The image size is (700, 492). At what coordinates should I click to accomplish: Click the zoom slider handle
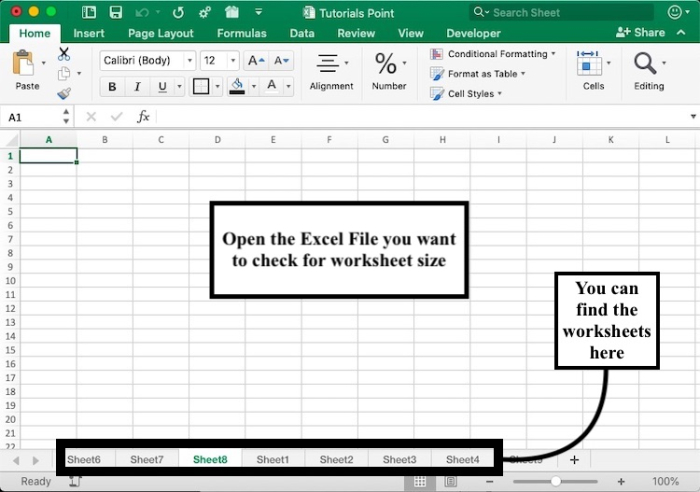pyautogui.click(x=555, y=481)
